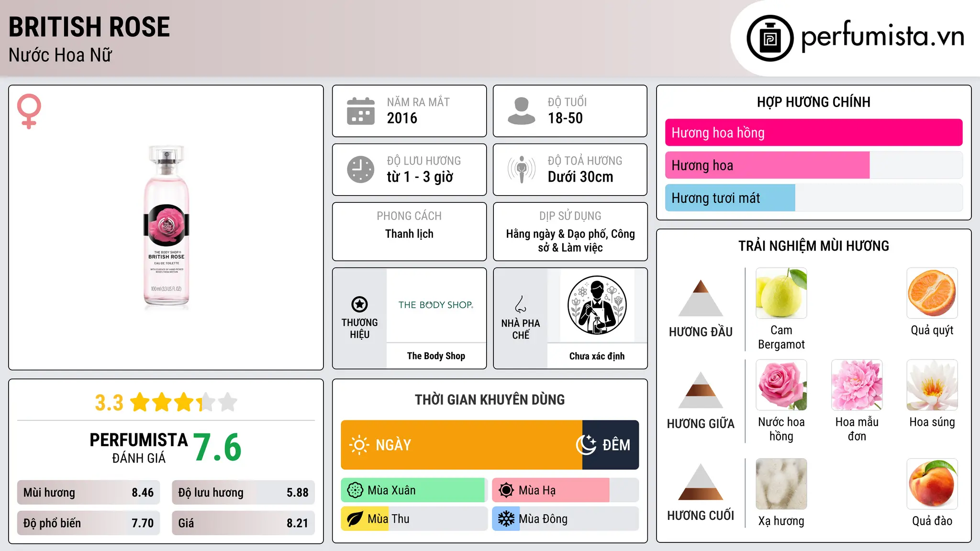Click the perfumer illustration in the circle
This screenshot has height=551, width=980.
[597, 305]
